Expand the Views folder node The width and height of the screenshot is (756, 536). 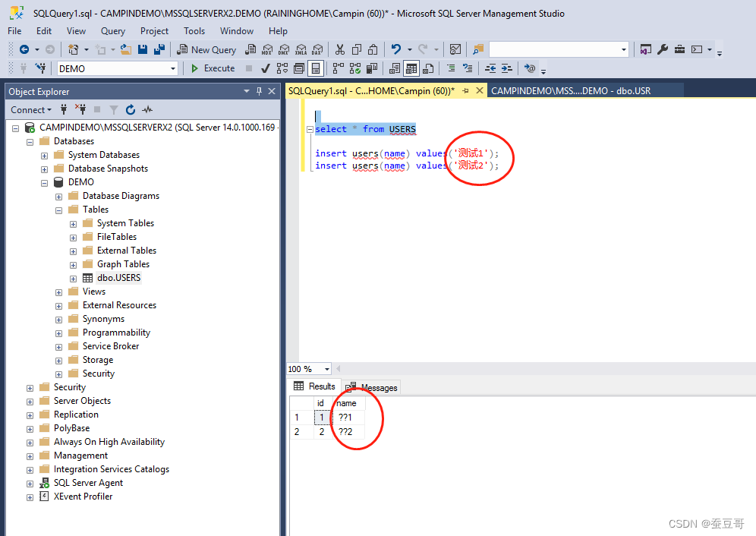point(58,292)
